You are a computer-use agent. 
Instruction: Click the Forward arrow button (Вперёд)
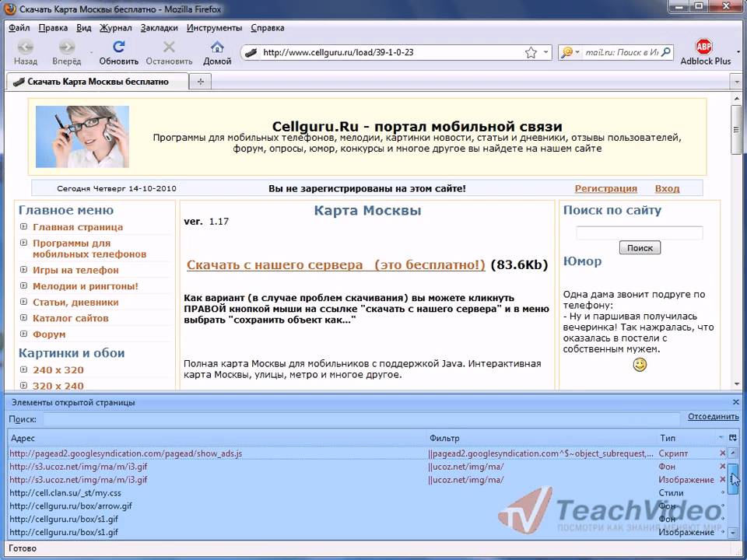tap(67, 52)
